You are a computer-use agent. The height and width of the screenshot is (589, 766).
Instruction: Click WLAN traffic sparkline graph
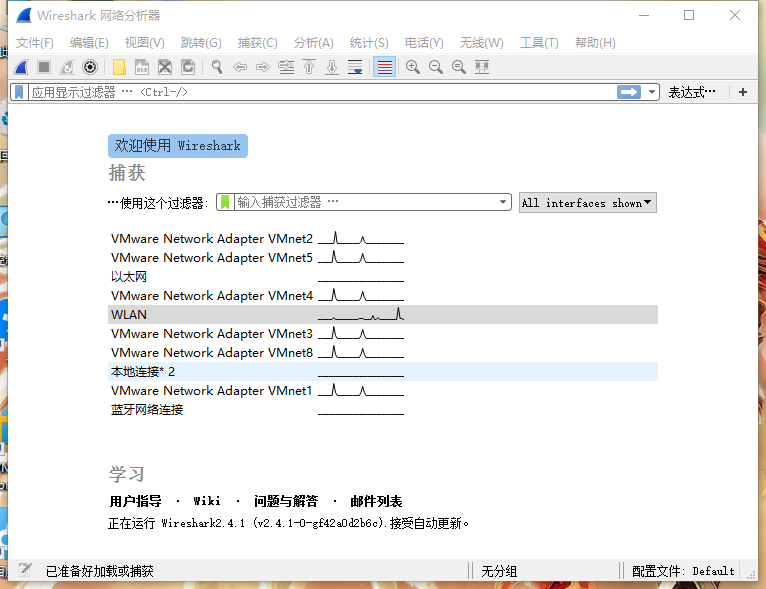[361, 315]
